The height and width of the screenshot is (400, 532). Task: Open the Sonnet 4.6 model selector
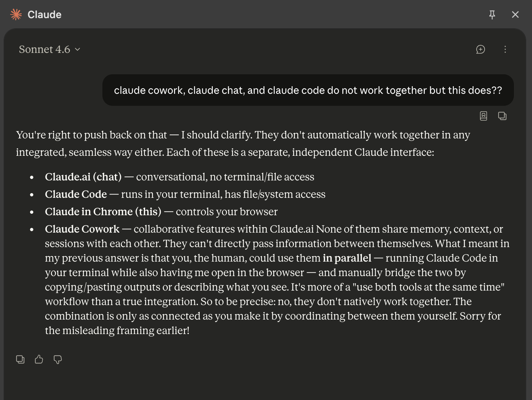[x=49, y=49]
